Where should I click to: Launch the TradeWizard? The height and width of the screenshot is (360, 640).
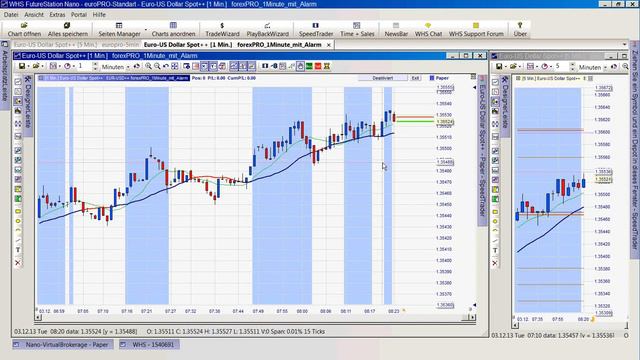click(x=222, y=30)
